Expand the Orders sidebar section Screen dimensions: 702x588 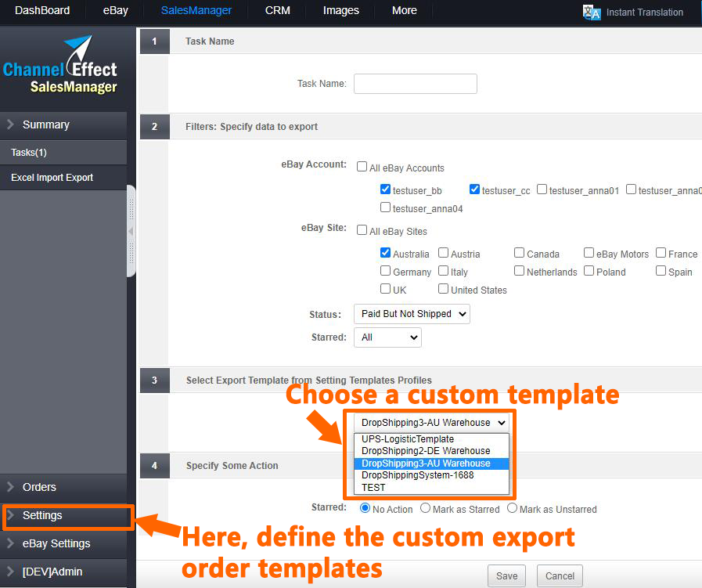(x=63, y=487)
